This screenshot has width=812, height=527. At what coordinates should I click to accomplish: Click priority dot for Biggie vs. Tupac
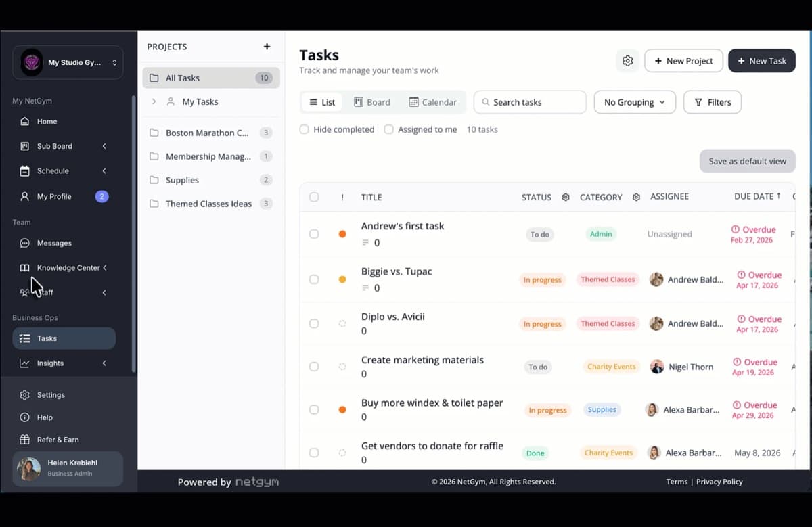coord(342,279)
